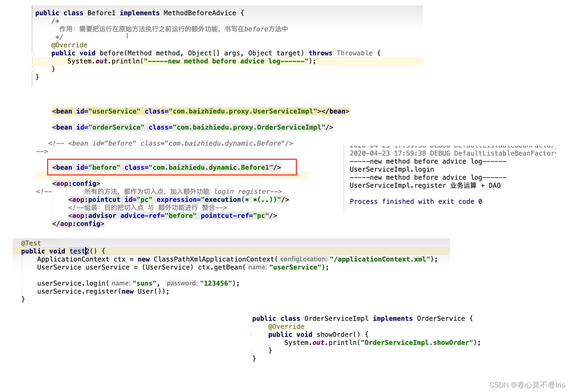Click the 'public void before(Method method' signature line
This screenshot has width=571, height=392.
pyautogui.click(x=216, y=53)
